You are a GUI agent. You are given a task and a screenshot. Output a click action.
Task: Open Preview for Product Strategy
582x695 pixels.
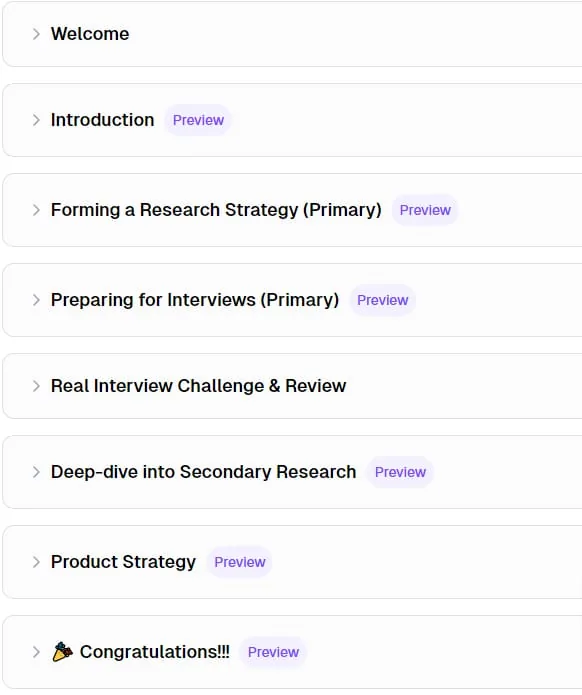tap(240, 562)
